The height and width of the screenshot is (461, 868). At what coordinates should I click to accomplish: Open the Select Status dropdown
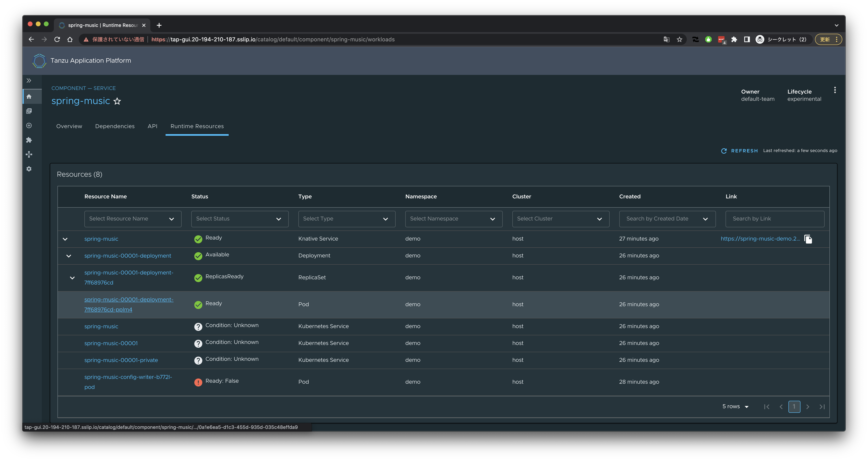pos(240,219)
